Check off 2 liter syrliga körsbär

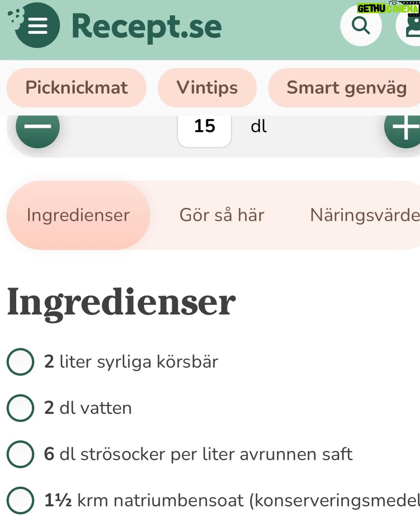(x=20, y=361)
